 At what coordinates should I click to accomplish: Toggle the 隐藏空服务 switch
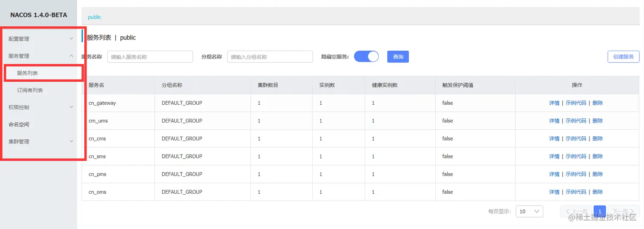pyautogui.click(x=366, y=57)
